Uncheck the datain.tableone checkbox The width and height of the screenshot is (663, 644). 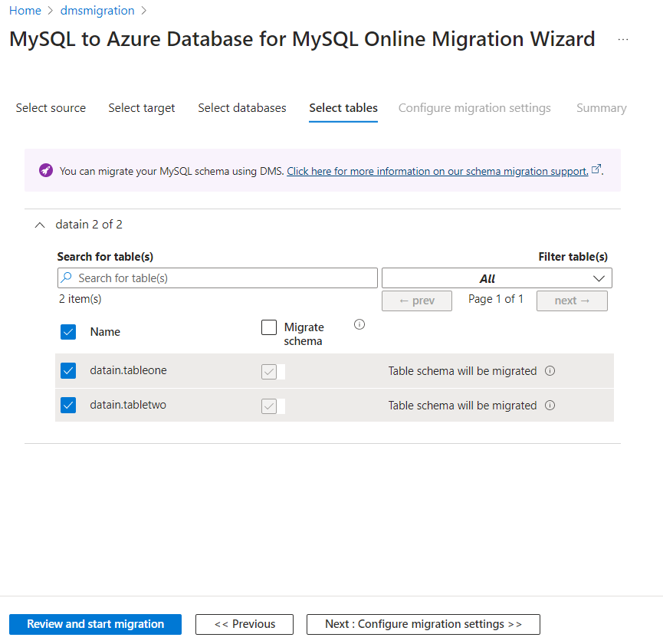(68, 371)
